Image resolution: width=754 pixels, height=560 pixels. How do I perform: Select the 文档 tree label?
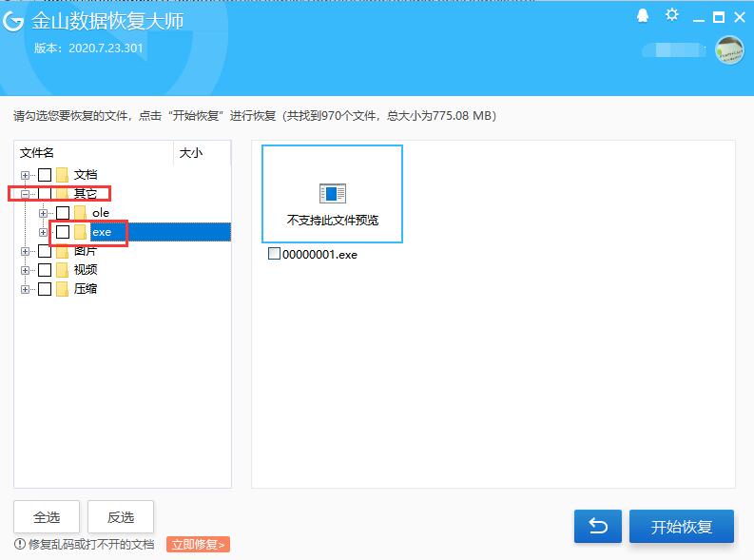click(x=86, y=175)
